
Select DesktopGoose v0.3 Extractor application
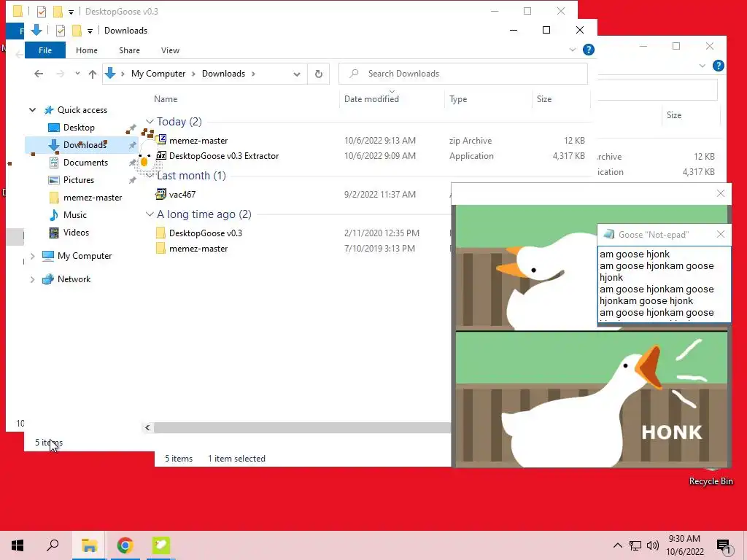(x=224, y=156)
